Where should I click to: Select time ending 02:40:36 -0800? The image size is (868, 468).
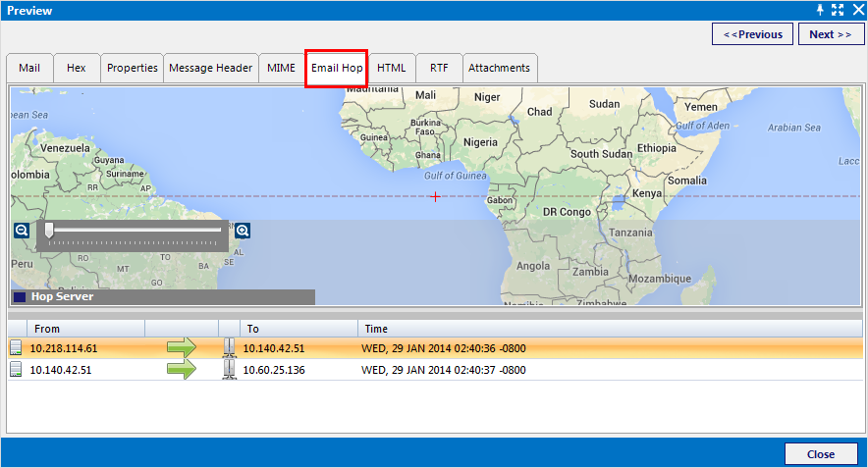[x=444, y=348]
